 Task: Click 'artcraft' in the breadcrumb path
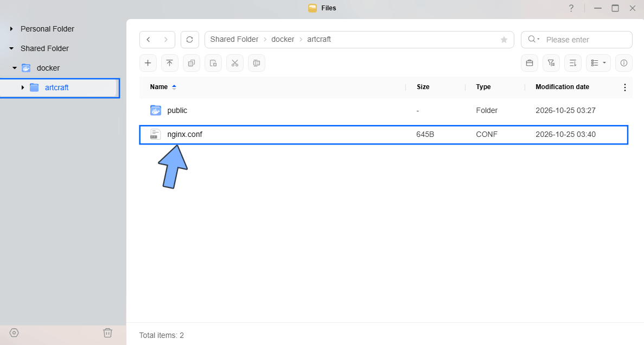coord(319,40)
